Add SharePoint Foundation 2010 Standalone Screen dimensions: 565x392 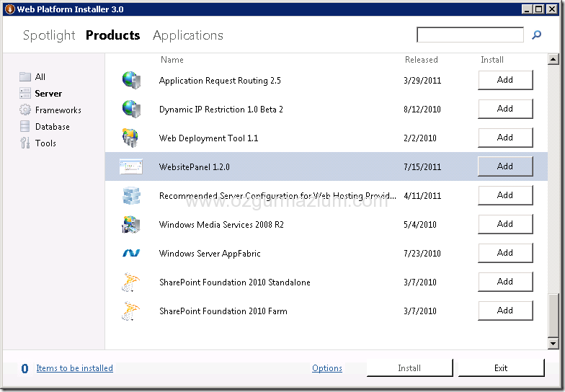505,282
